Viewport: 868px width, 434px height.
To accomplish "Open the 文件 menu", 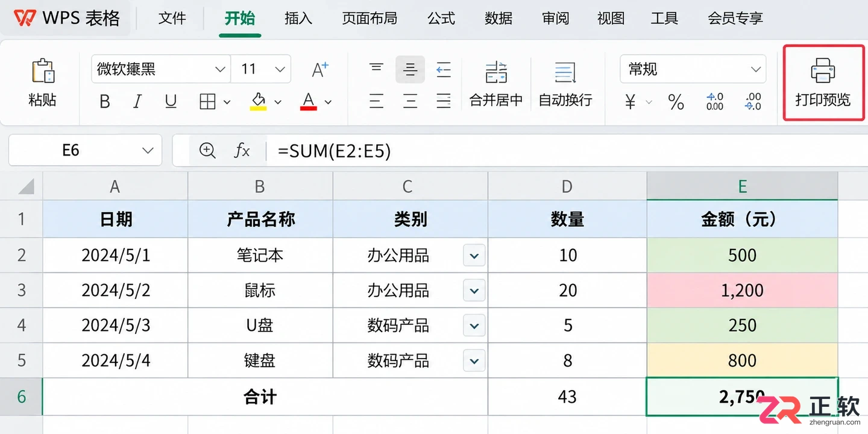I will [172, 18].
